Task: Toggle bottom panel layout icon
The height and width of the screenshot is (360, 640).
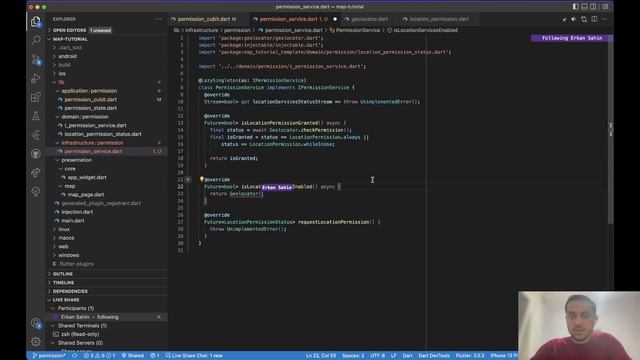Action: click(584, 7)
